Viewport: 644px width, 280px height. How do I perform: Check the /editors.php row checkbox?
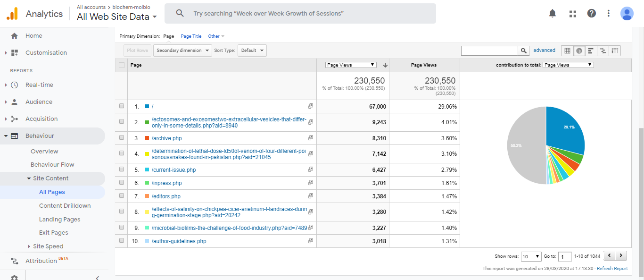click(x=122, y=196)
